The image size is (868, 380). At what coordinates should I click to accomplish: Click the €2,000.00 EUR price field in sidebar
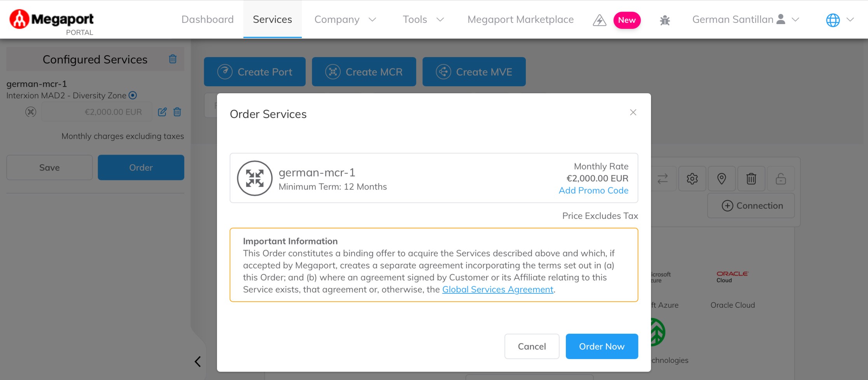pyautogui.click(x=97, y=112)
